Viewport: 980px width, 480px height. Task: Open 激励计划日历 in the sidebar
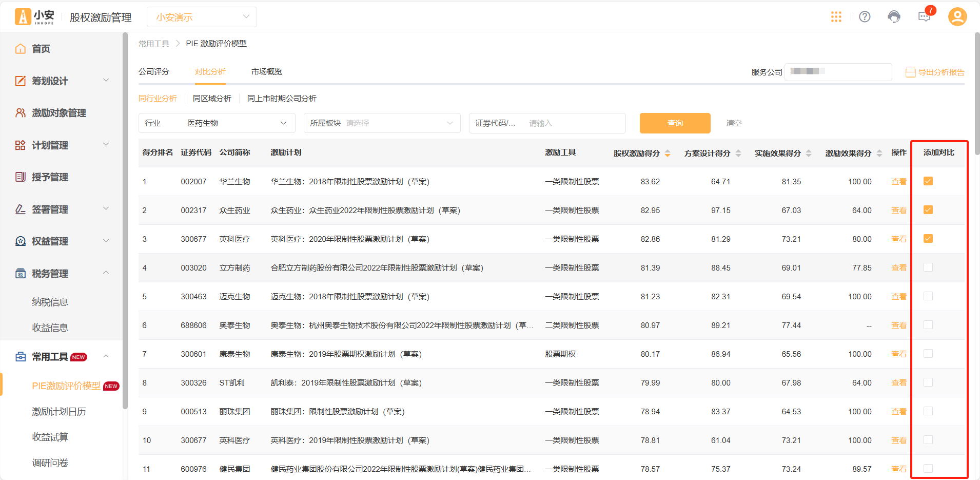point(59,412)
